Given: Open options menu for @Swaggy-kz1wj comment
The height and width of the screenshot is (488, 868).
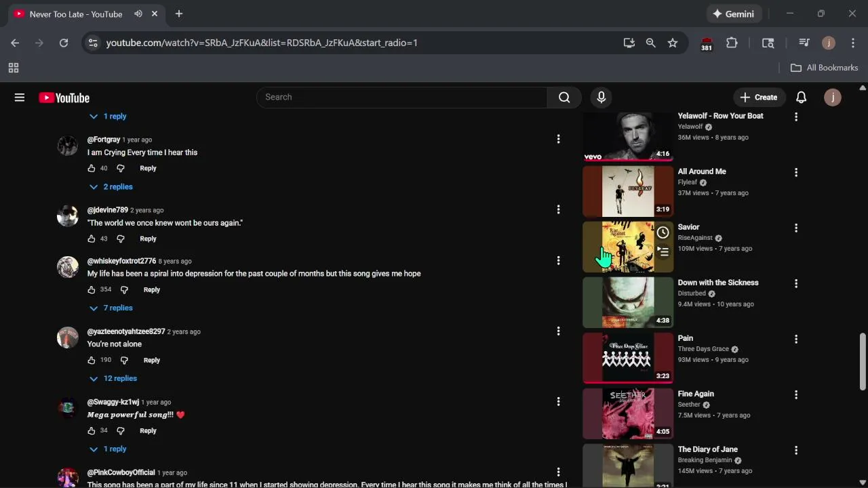Looking at the screenshot, I should click(558, 401).
